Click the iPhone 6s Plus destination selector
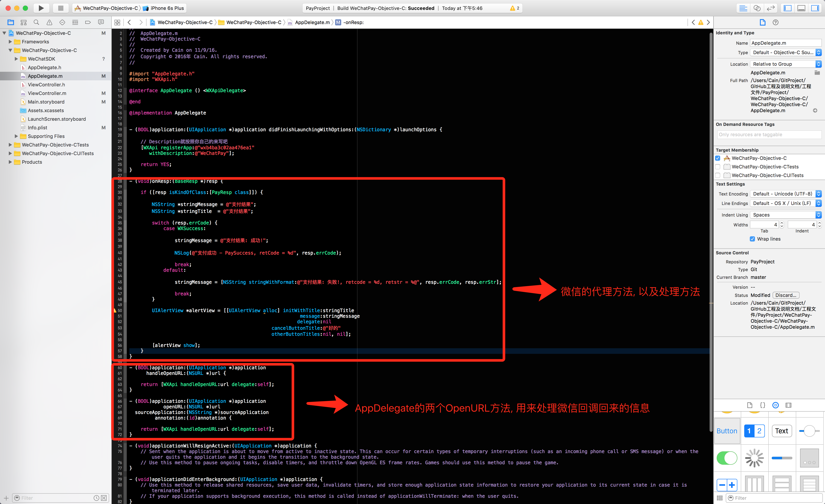The image size is (825, 504). [x=167, y=8]
